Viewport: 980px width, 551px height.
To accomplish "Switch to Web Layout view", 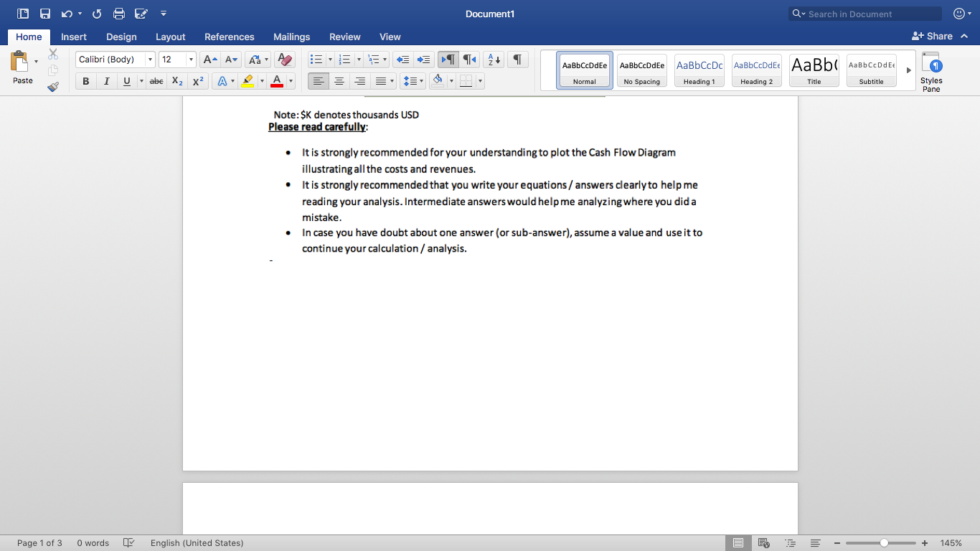I will pyautogui.click(x=763, y=543).
